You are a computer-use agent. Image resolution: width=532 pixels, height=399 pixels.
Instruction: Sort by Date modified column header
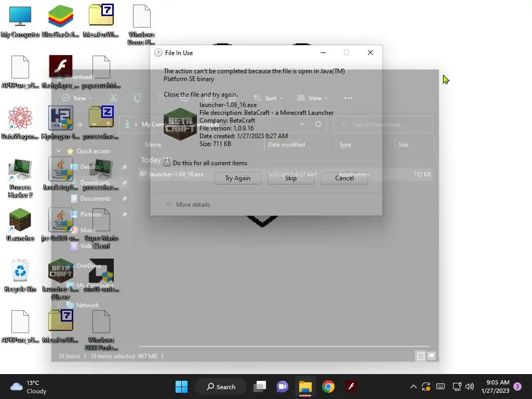coord(286,144)
